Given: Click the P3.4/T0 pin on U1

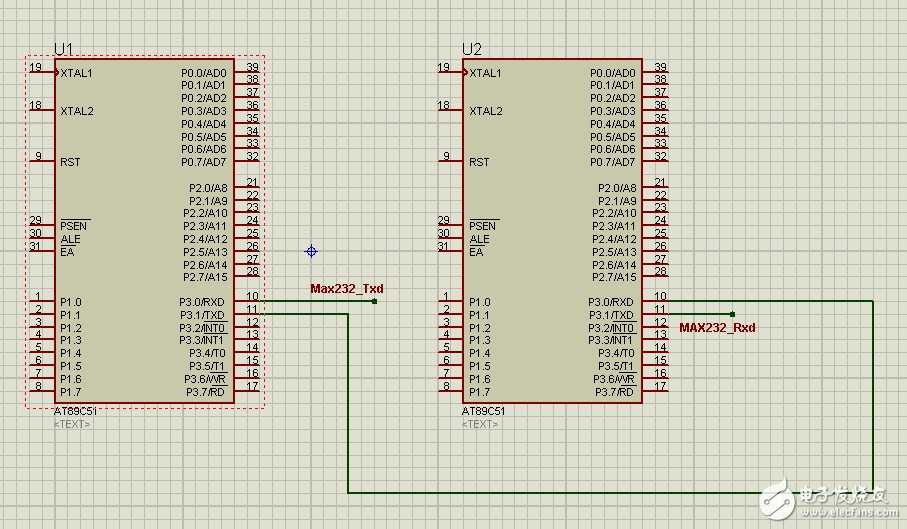Looking at the screenshot, I should click(x=207, y=353).
